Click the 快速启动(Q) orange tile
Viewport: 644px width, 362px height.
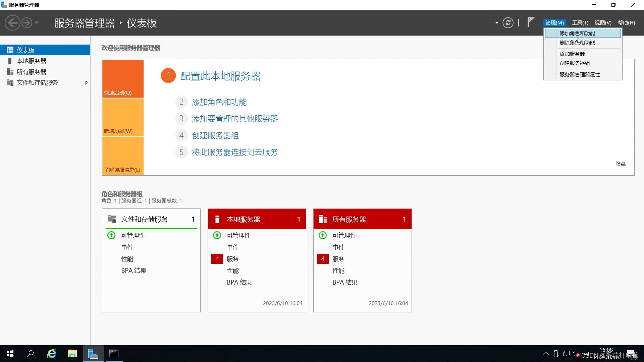click(123, 79)
